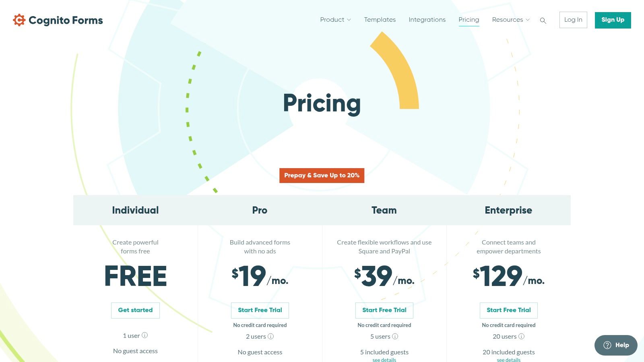The width and height of the screenshot is (644, 362).
Task: Click the Cognito Forms gear logo
Action: pos(19,20)
